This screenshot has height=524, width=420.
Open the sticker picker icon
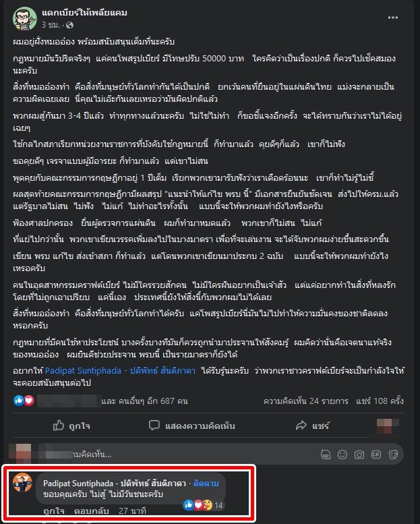coord(393,455)
